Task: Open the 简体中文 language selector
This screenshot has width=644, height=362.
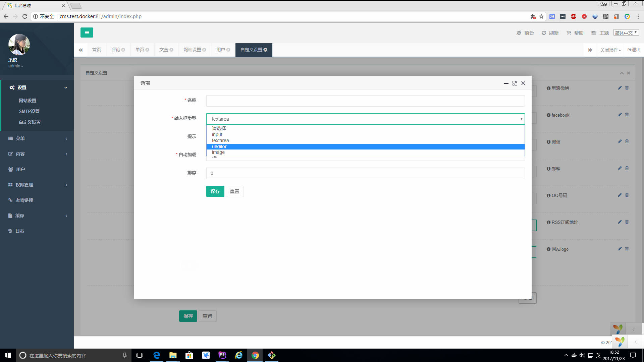Action: point(626,33)
